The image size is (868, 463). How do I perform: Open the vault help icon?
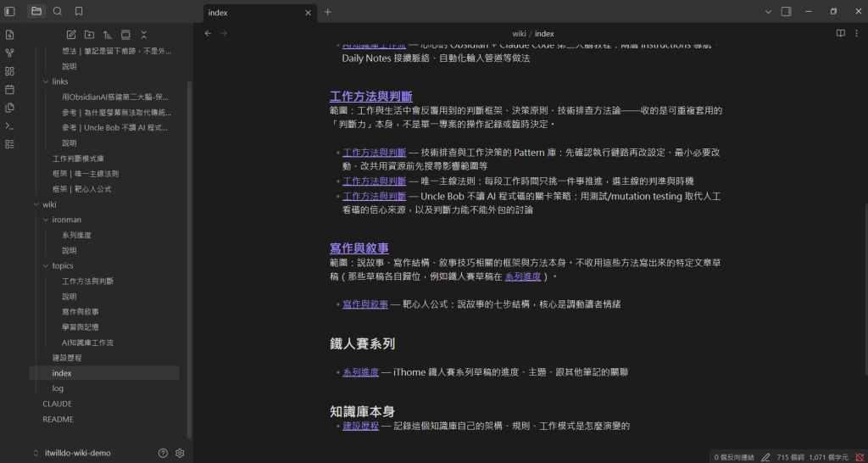[x=163, y=453]
